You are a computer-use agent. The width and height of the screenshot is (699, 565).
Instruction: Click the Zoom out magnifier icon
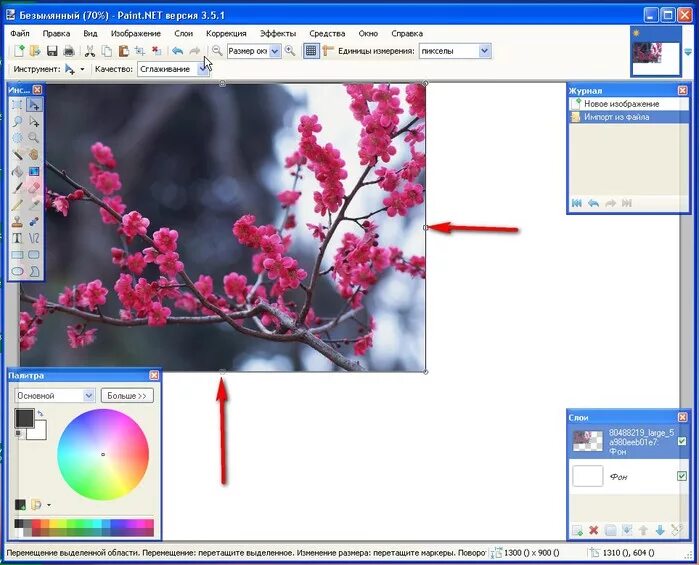(217, 51)
